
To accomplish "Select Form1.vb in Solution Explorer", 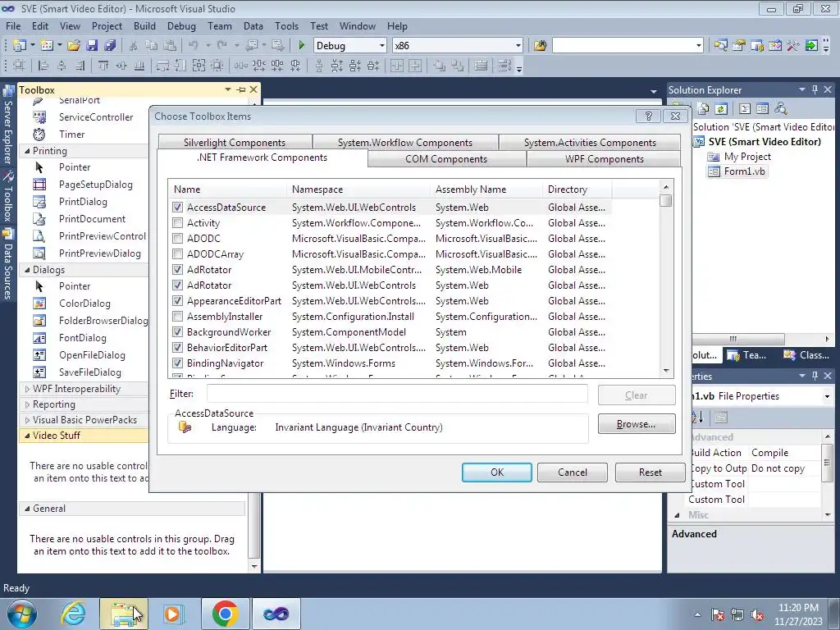I will 744,171.
